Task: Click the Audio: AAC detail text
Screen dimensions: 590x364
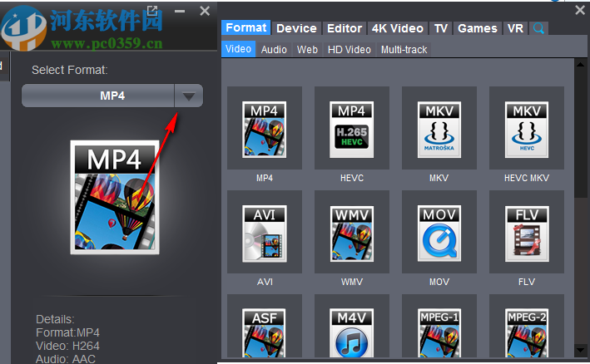Action: [x=66, y=359]
